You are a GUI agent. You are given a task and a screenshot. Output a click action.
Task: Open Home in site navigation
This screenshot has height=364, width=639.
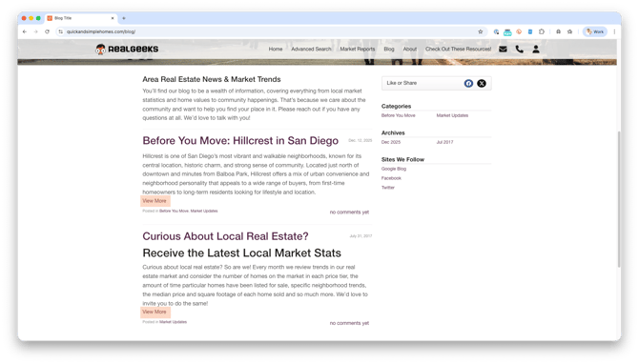(276, 49)
